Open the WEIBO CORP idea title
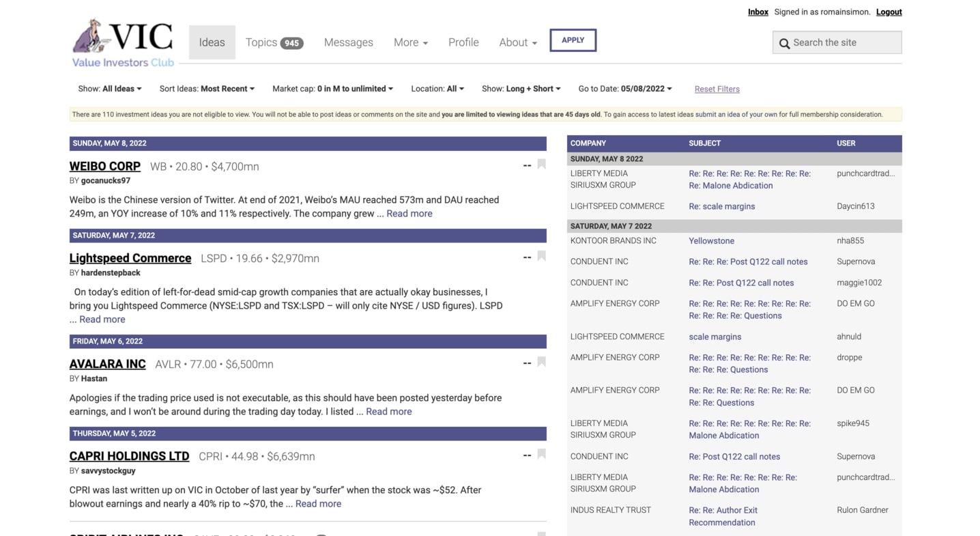This screenshot has height=536, width=980. [x=105, y=166]
